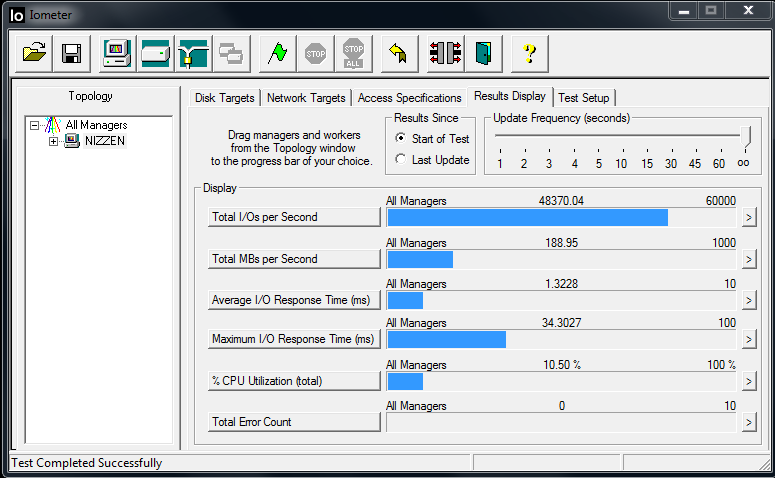The image size is (775, 478).
Task: Switch to the Network Targets tab
Action: tap(306, 98)
